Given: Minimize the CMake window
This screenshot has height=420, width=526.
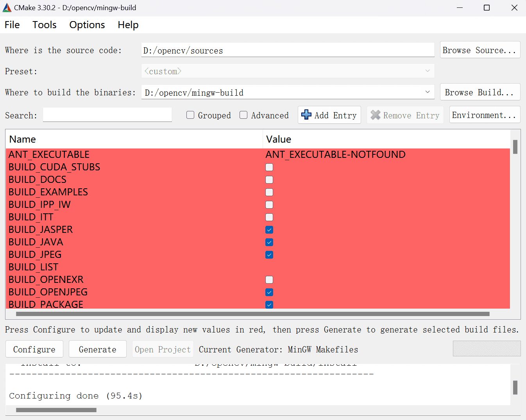Looking at the screenshot, I should click(460, 8).
